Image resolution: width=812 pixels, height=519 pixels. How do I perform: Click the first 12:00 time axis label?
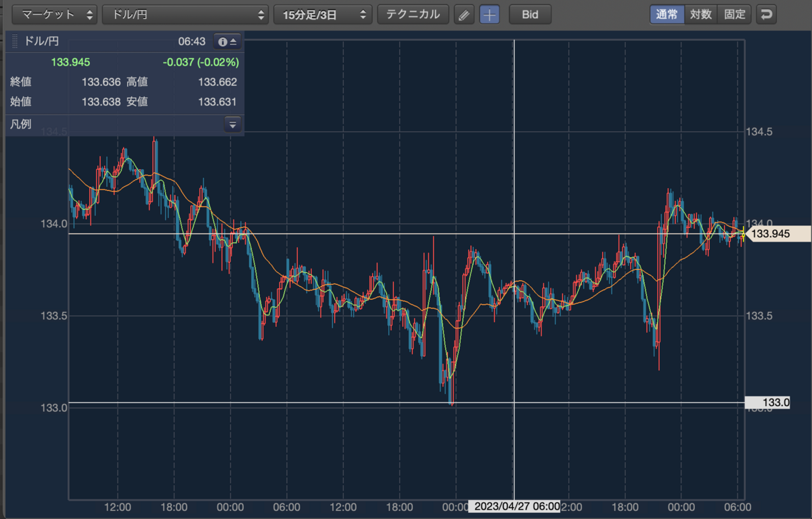tap(118, 507)
